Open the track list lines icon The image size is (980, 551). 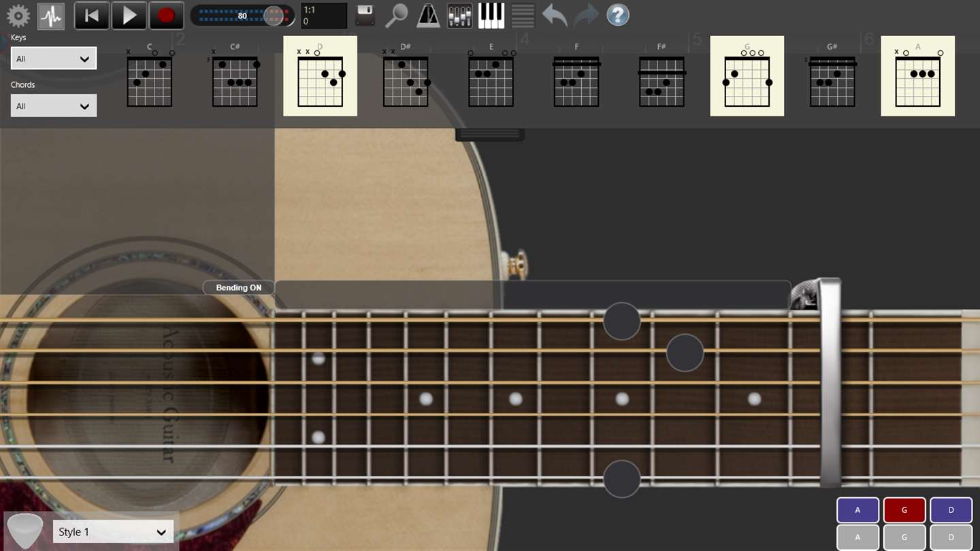pyautogui.click(x=523, y=16)
